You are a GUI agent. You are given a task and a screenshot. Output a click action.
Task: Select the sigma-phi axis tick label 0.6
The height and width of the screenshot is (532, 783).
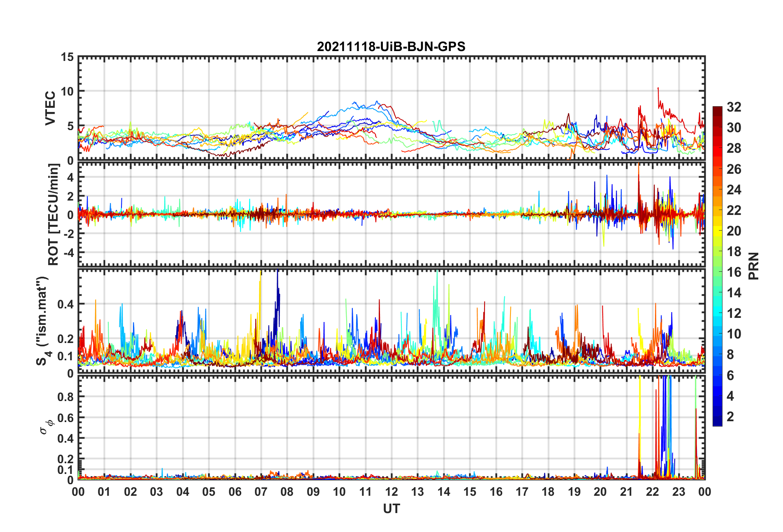coord(65,418)
